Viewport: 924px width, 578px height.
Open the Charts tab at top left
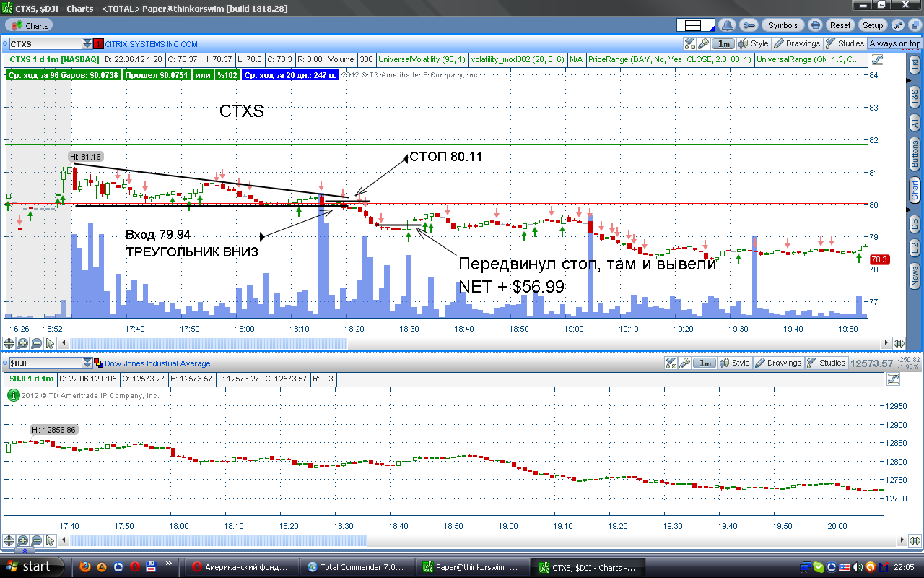[x=28, y=25]
